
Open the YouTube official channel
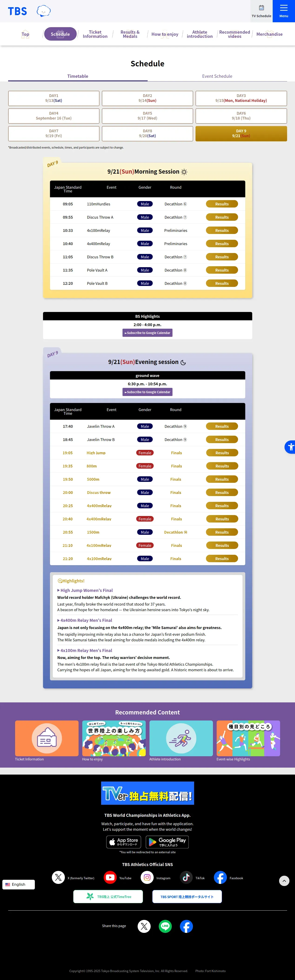(110, 878)
